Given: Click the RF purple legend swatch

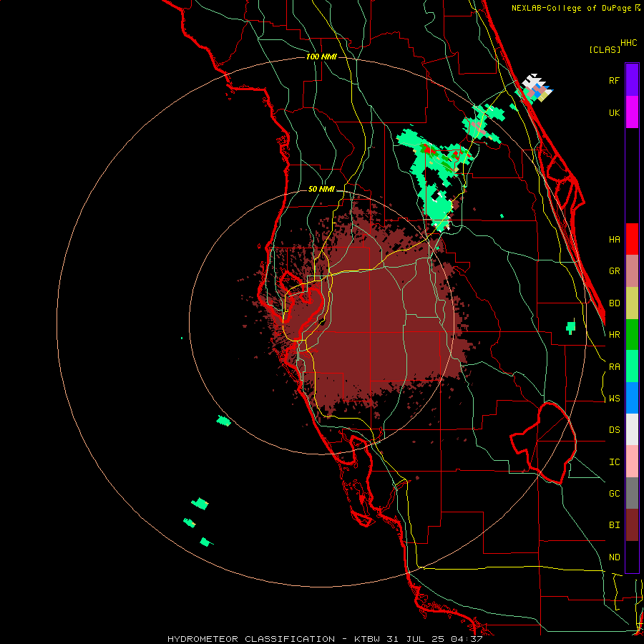Looking at the screenshot, I should [632, 80].
